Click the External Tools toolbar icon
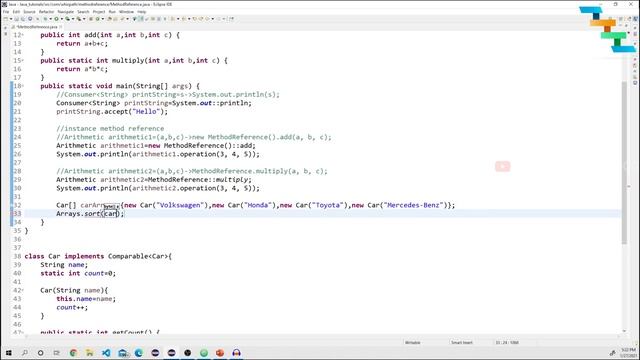Viewport: 640px width, 360px height. 78,19
